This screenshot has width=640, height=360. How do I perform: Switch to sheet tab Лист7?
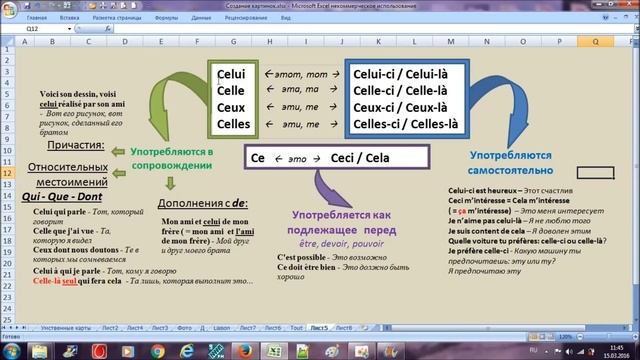coord(248,328)
